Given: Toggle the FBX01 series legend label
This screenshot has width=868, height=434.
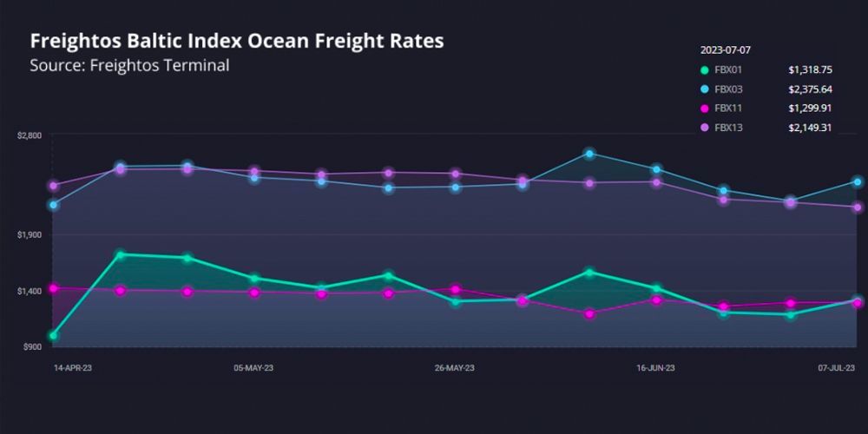Looking at the screenshot, I should (x=727, y=69).
